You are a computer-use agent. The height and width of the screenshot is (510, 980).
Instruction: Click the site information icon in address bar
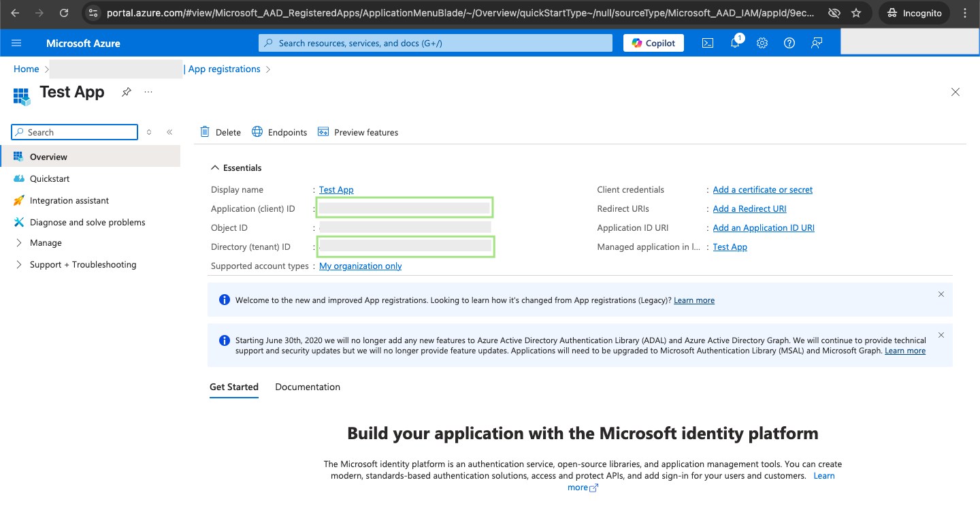94,13
